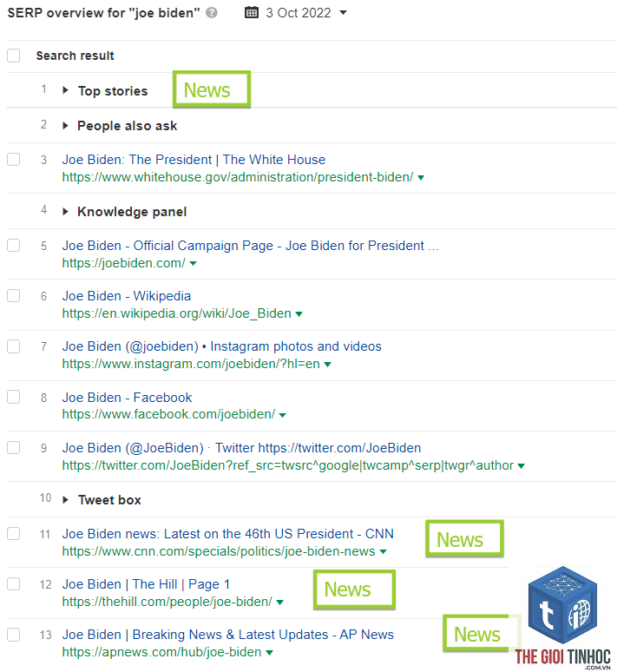617x672 pixels.
Task: Click the calendar icon next to 3 Oct 2022
Action: tap(252, 12)
